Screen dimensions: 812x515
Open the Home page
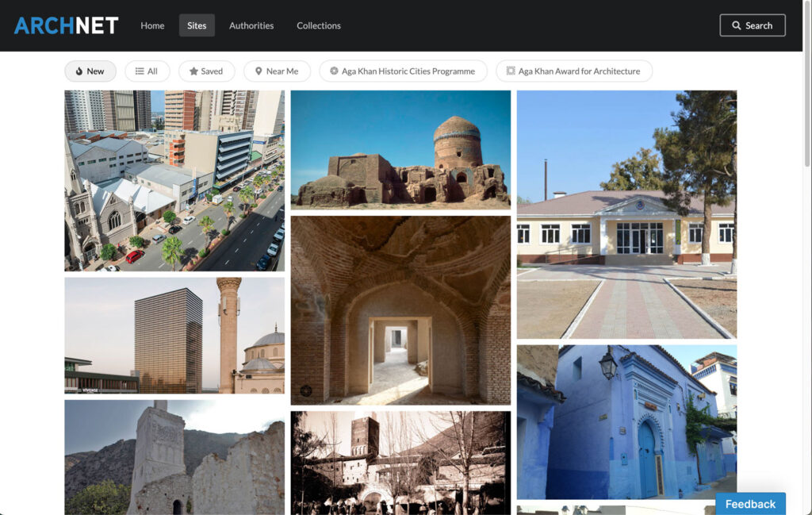151,25
